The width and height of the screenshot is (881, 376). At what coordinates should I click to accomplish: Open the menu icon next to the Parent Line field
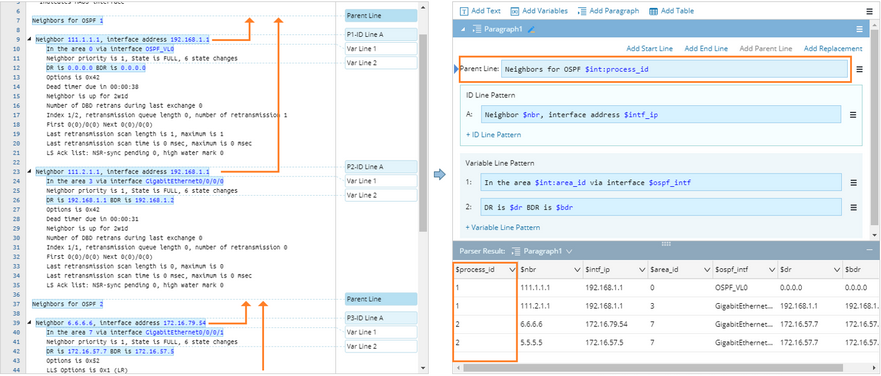[859, 69]
